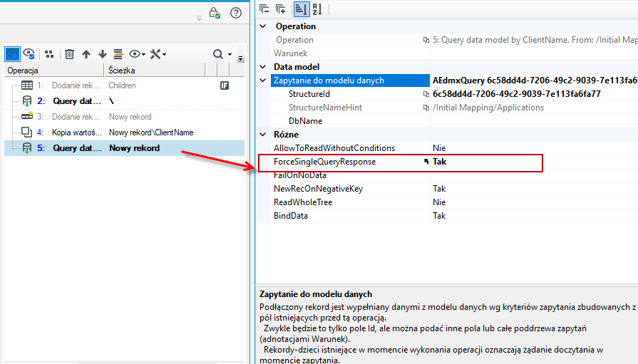This screenshot has width=638, height=364.
Task: Click the small grey down-arrow pin icon
Action: point(199,19)
